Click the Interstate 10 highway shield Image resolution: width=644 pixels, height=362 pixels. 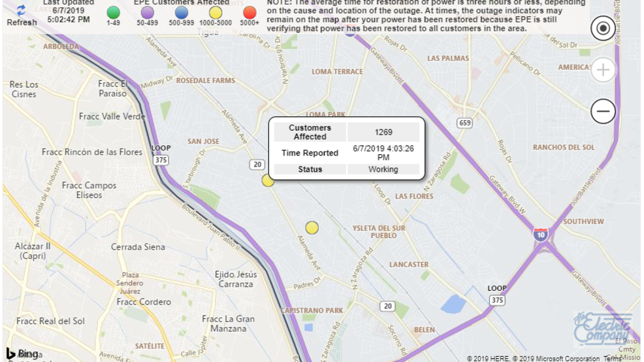click(x=540, y=235)
